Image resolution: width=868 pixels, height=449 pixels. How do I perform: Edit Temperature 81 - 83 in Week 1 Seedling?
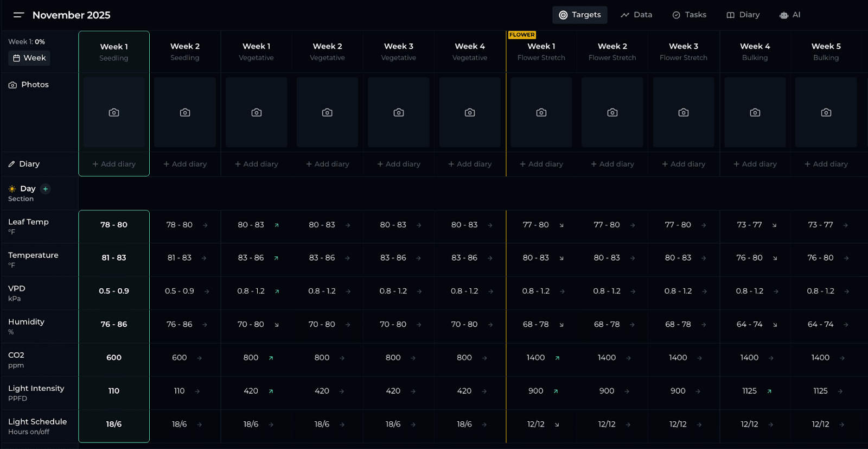point(114,258)
